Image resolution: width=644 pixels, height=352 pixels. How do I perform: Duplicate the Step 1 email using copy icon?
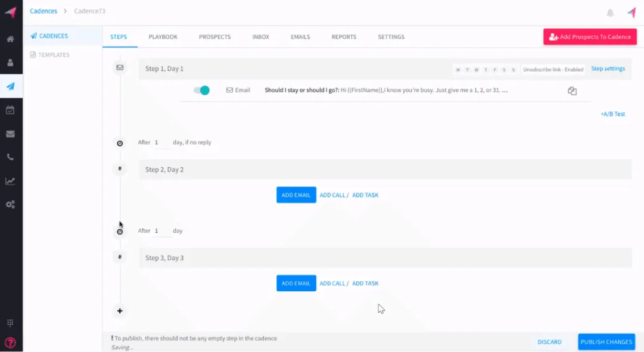click(572, 91)
